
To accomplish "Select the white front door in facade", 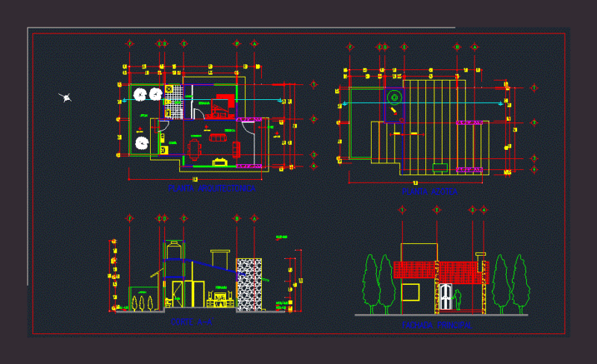I will coord(446,297).
